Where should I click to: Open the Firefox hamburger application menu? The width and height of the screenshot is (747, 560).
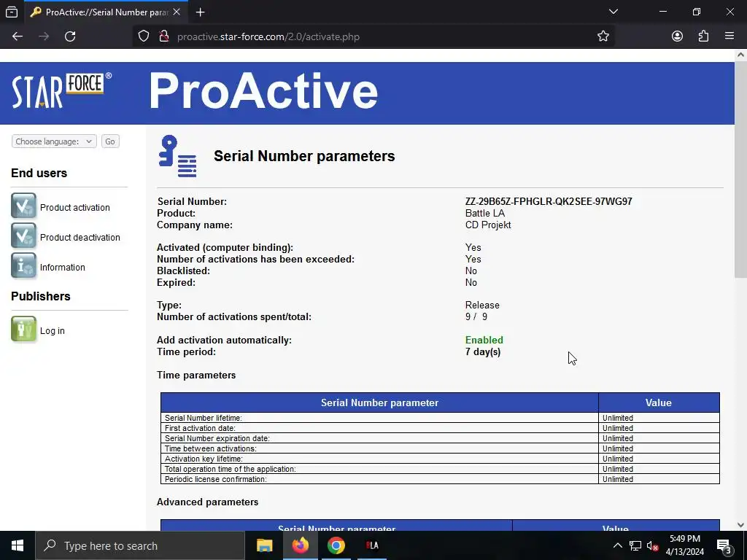coord(729,36)
